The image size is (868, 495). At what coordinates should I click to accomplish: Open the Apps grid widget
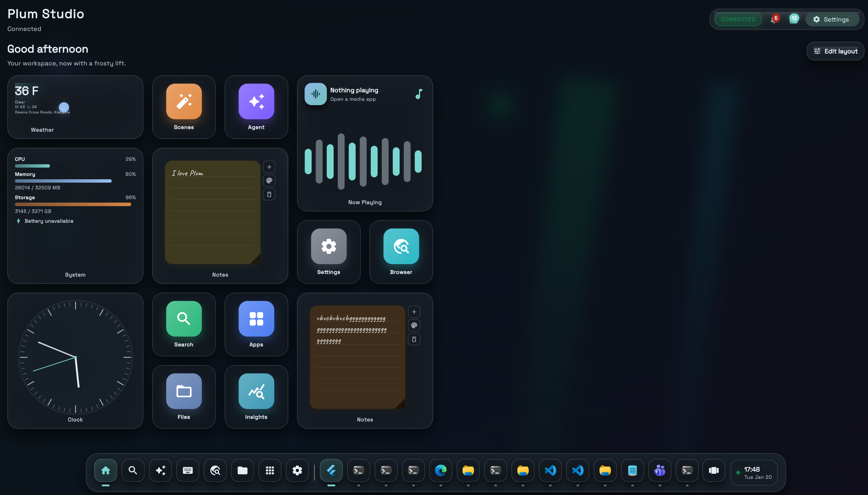[x=256, y=319]
